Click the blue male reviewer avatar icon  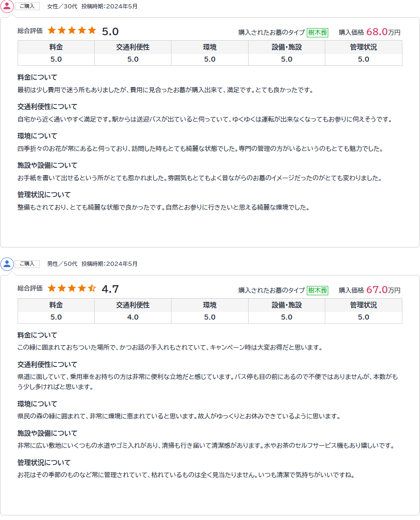tap(7, 264)
